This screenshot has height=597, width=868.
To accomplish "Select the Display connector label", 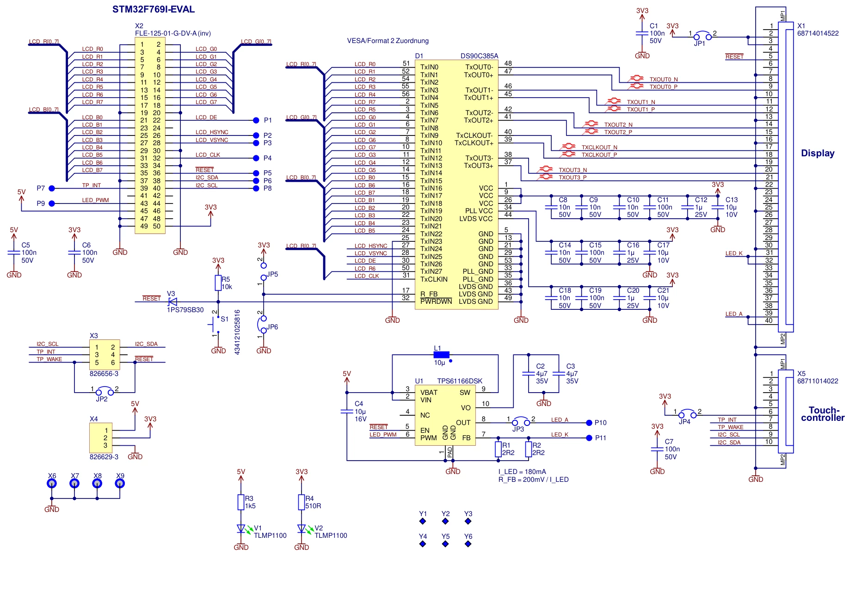I will pos(818,153).
